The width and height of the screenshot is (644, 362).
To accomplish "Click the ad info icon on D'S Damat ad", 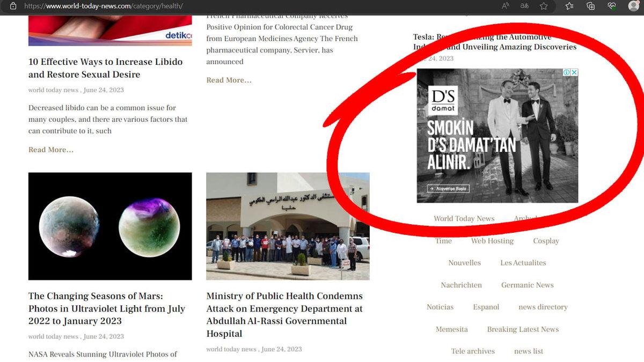I will (x=566, y=72).
